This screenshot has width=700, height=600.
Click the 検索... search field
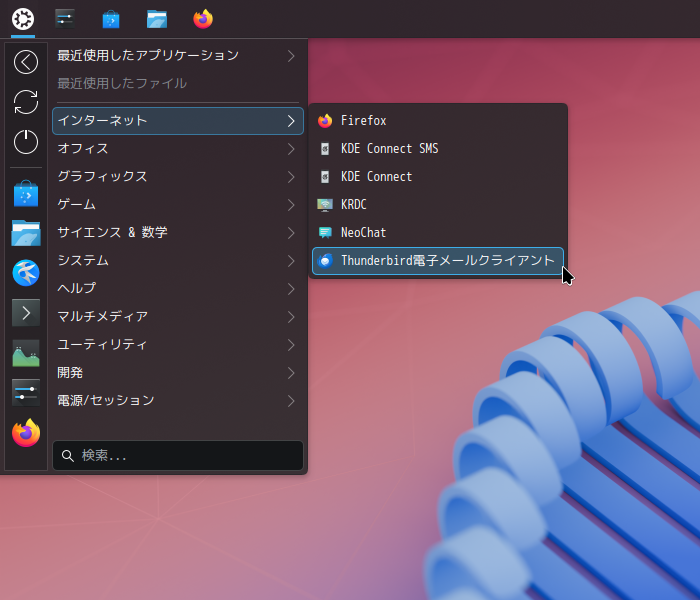coord(178,455)
